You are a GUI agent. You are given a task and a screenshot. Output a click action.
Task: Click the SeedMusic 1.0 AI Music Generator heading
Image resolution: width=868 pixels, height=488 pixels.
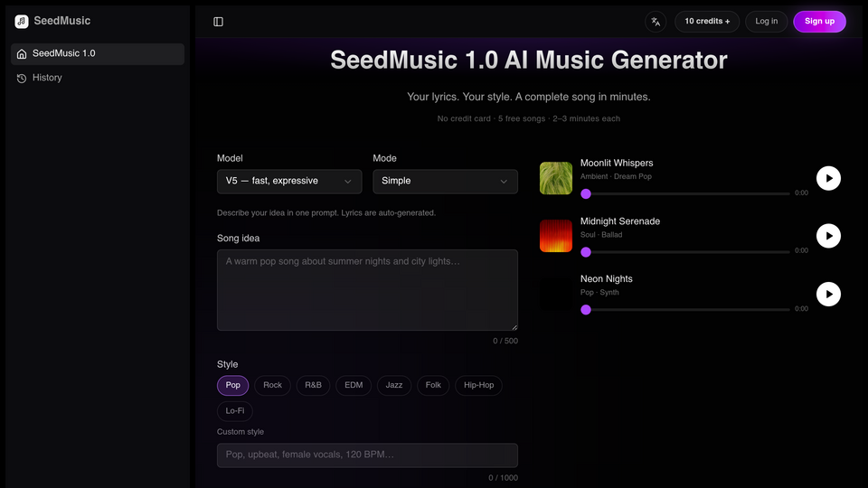coord(529,61)
